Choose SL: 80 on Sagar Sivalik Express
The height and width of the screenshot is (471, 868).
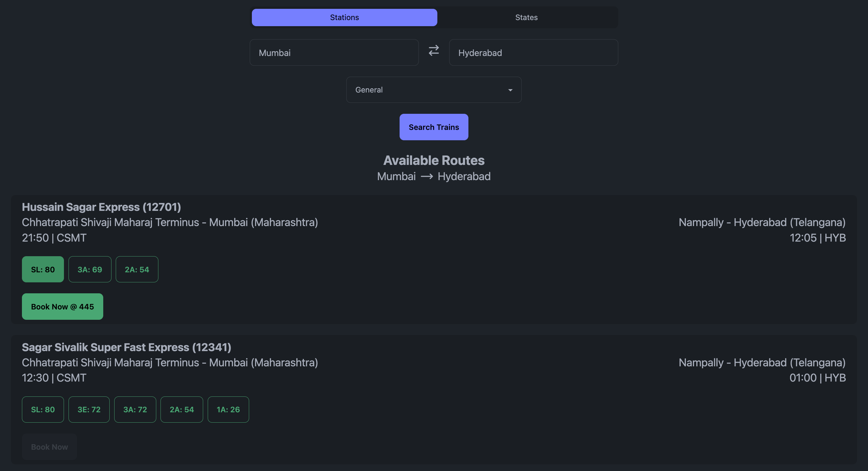point(43,410)
